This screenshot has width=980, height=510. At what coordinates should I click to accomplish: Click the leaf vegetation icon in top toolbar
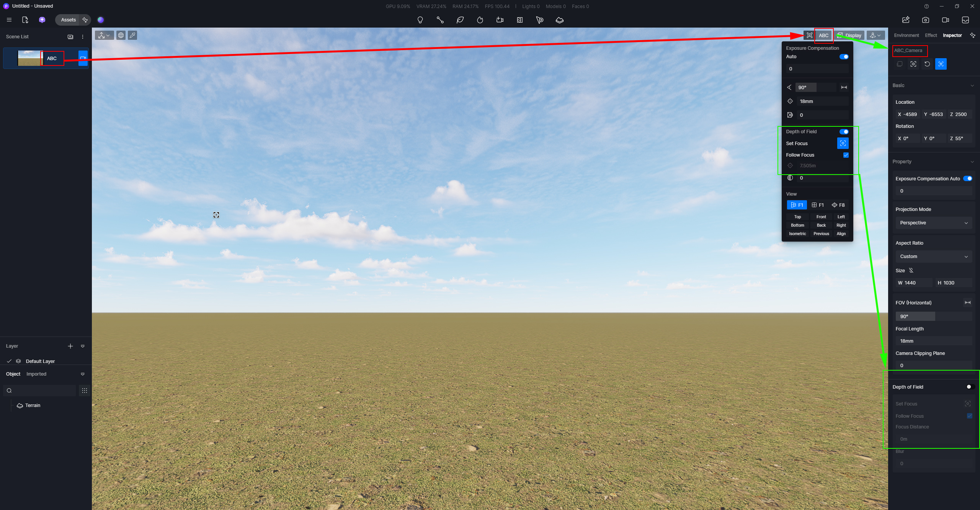point(460,20)
